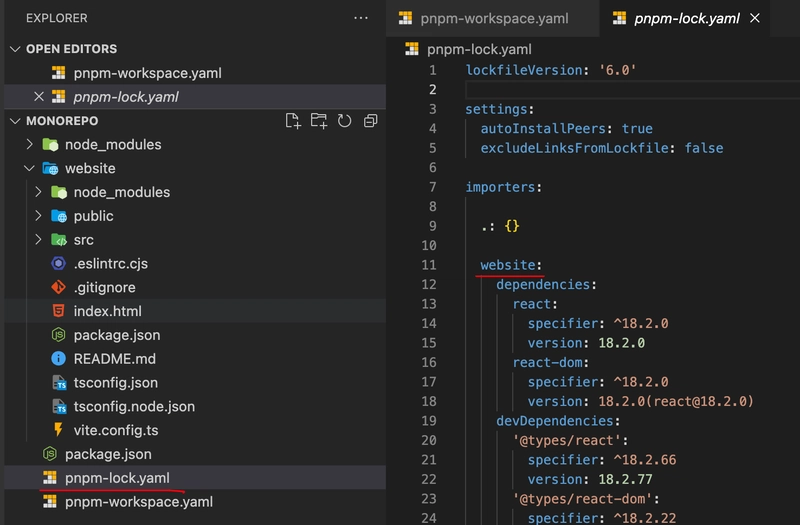
Task: Click react-dom key on line 16
Action: coord(547,363)
